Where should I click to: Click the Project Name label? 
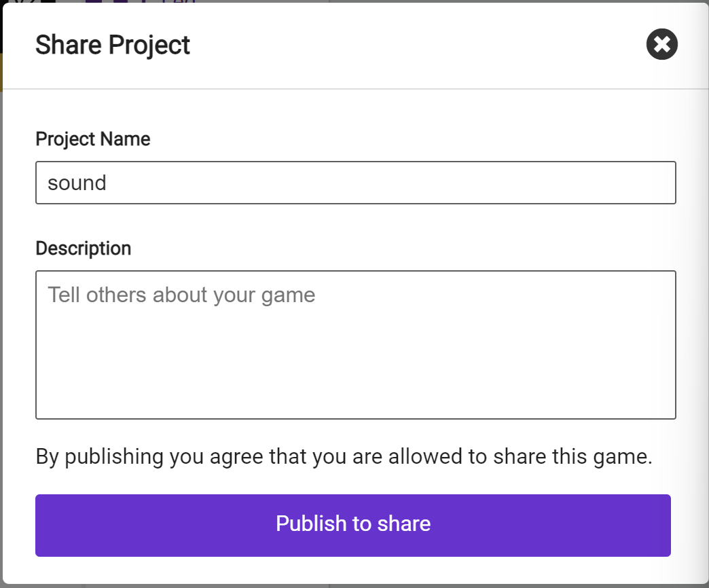(x=92, y=139)
